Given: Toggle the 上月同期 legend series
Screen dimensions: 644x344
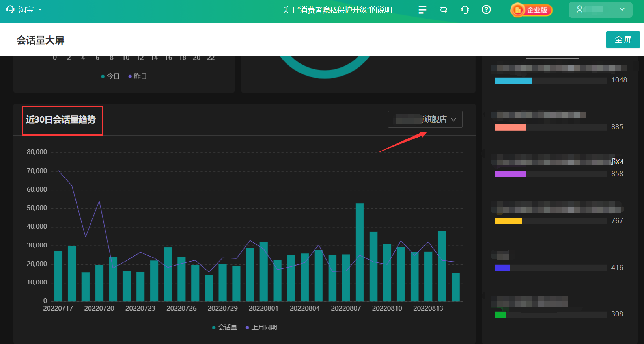Looking at the screenshot, I should (261, 327).
